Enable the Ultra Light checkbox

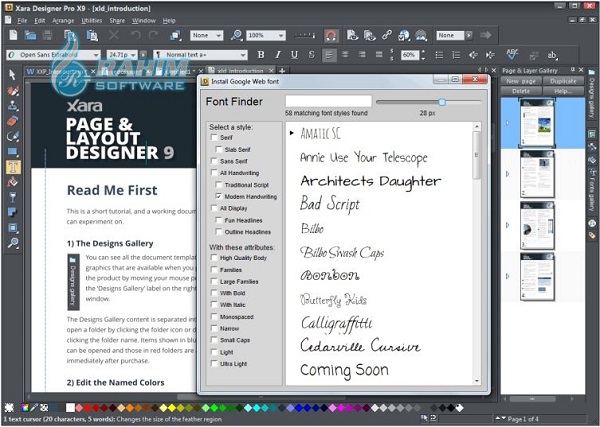[214, 363]
